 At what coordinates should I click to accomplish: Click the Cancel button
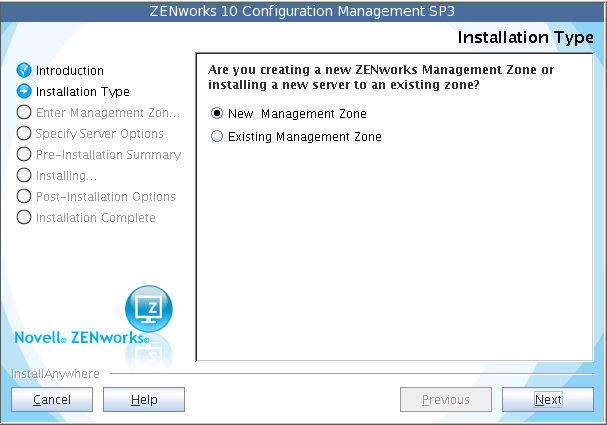[51, 400]
